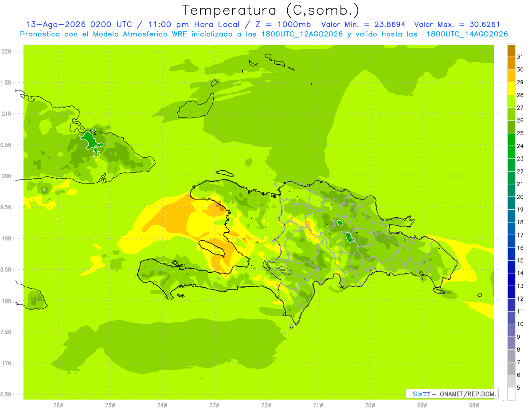The height and width of the screenshot is (411, 532).
Task: Click the legend value '20'
Action: tap(520, 197)
